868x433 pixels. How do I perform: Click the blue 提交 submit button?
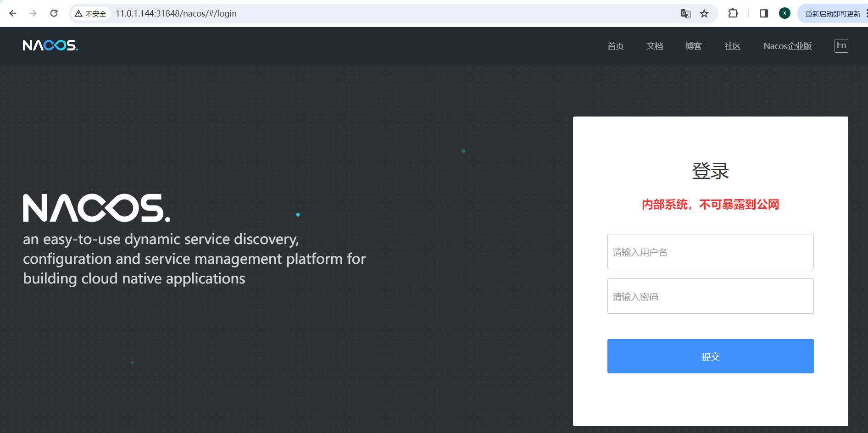pos(710,356)
